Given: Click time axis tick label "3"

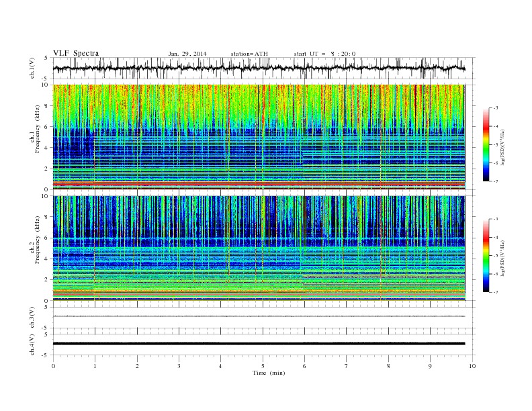Looking at the screenshot, I should 179,366.
